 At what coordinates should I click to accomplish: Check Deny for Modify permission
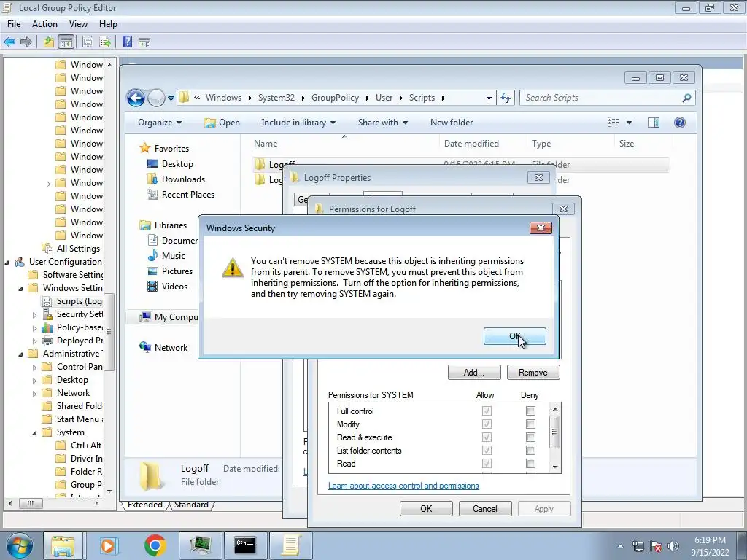coord(530,424)
